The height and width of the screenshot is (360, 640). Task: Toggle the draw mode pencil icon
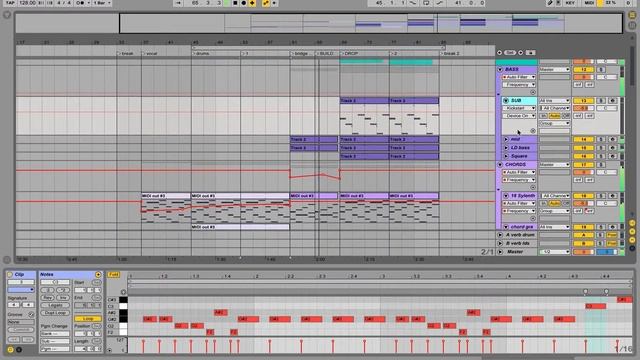pyautogui.click(x=550, y=3)
